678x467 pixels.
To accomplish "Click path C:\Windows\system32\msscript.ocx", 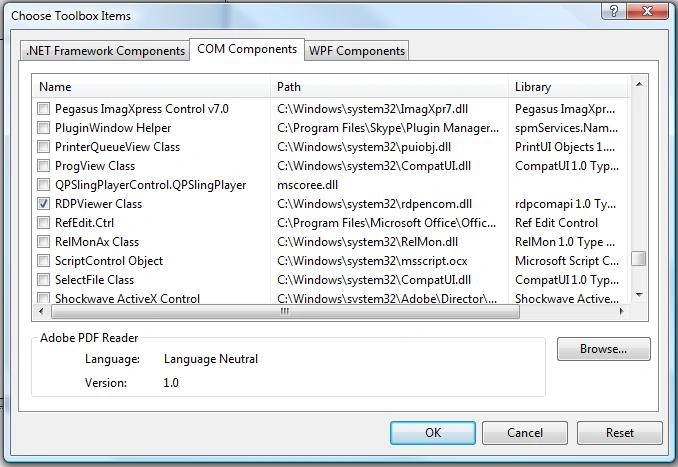I will coord(372,261).
